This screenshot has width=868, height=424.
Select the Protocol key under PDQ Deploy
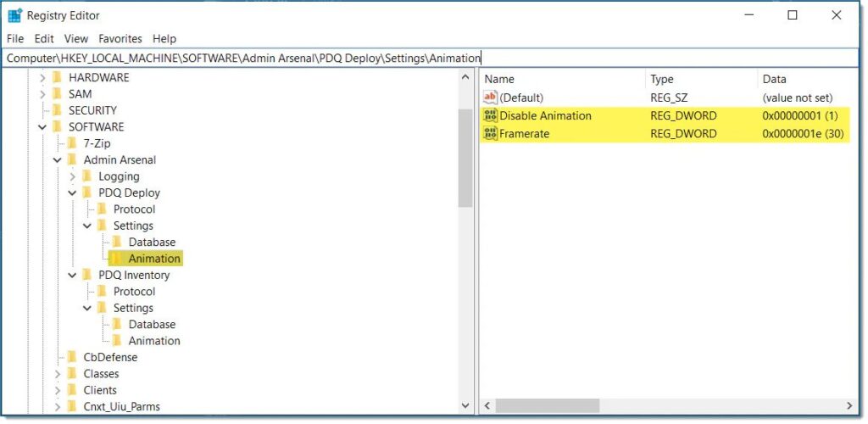(134, 209)
